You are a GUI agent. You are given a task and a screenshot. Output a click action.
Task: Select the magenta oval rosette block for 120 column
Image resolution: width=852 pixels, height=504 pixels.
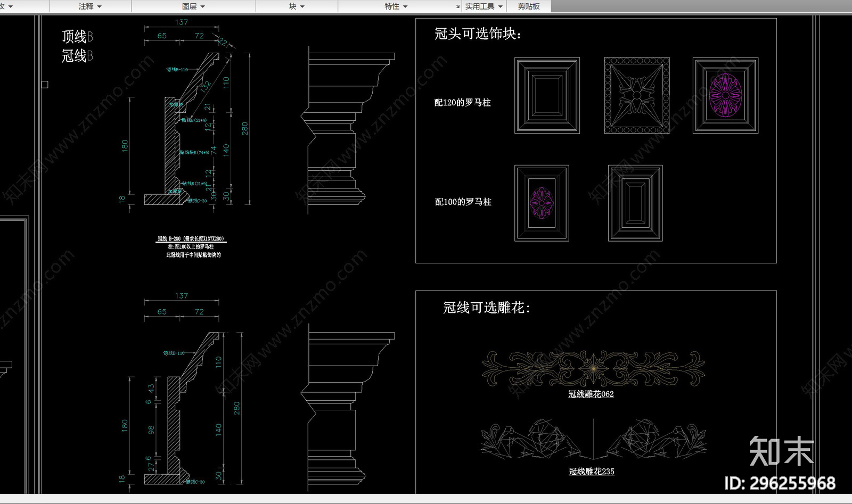point(725,95)
